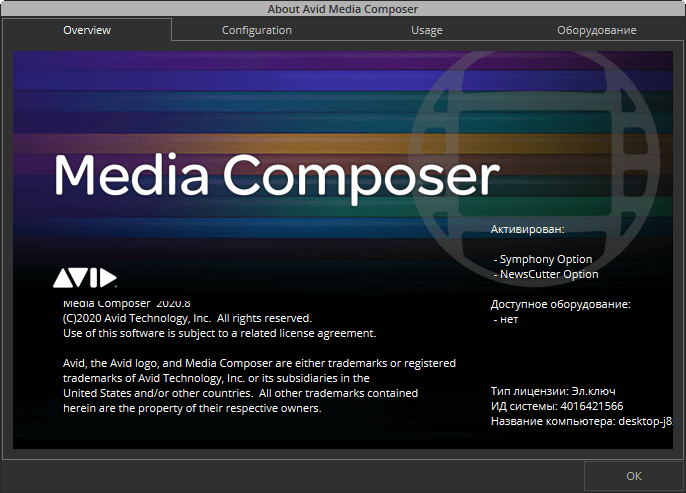Open the Configuration tab

click(256, 30)
